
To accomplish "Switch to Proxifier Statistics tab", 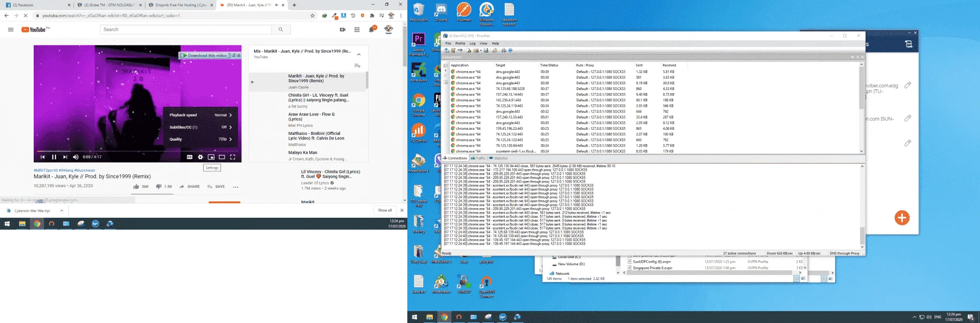I will [x=499, y=158].
